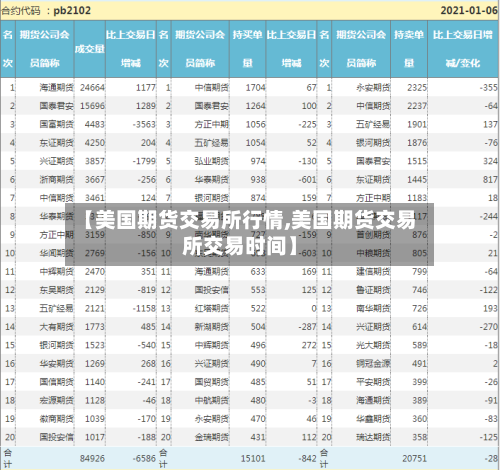Click short position value 2237

coord(417,106)
